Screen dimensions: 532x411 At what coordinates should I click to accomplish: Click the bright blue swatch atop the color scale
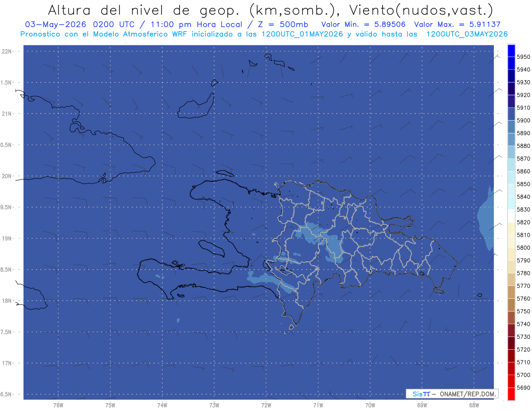point(511,51)
